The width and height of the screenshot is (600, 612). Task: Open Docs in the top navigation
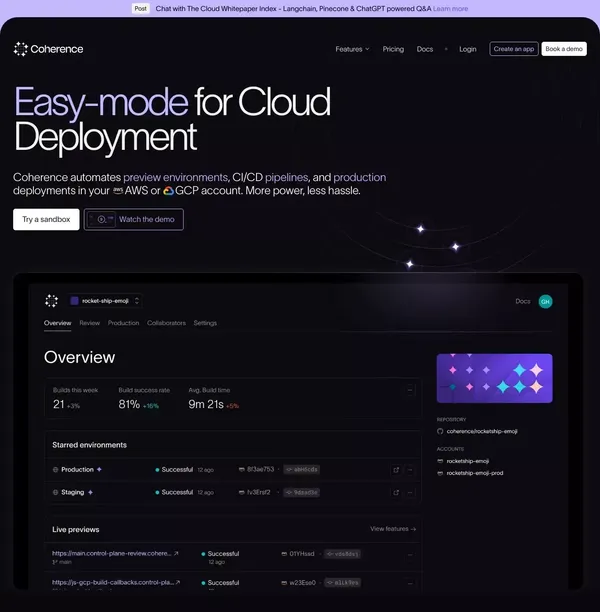click(425, 49)
